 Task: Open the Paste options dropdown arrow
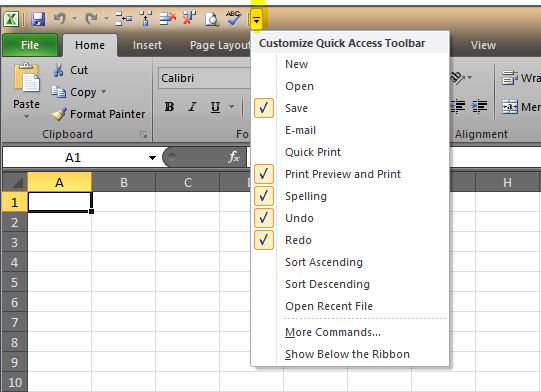click(x=27, y=117)
